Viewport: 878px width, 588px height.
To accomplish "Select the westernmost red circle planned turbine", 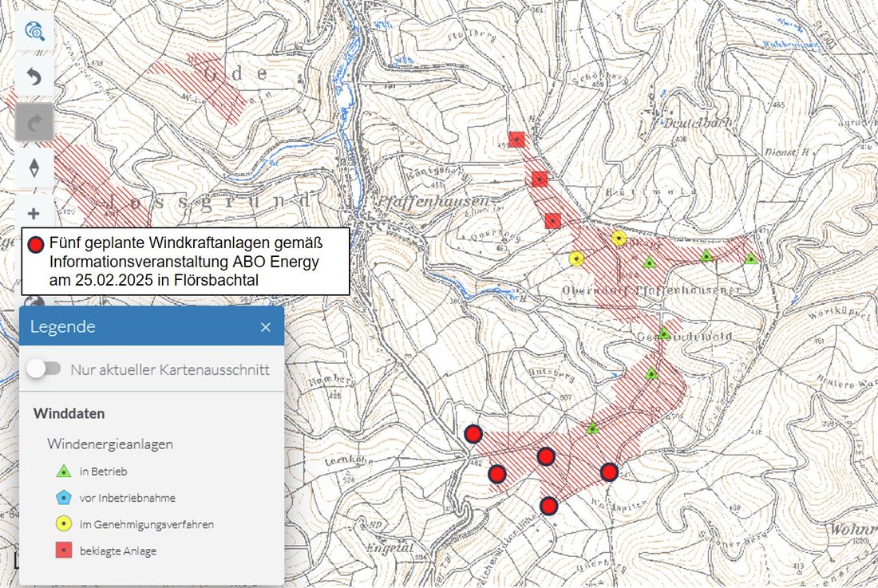I will point(473,433).
